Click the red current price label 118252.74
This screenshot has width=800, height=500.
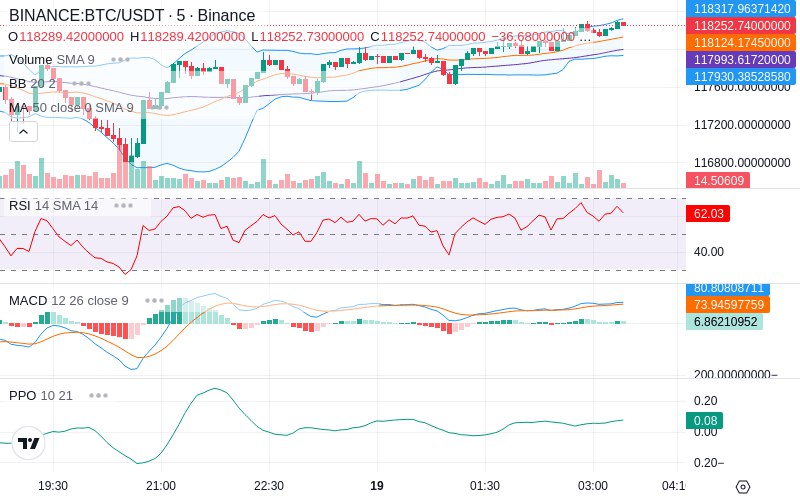coord(741,26)
